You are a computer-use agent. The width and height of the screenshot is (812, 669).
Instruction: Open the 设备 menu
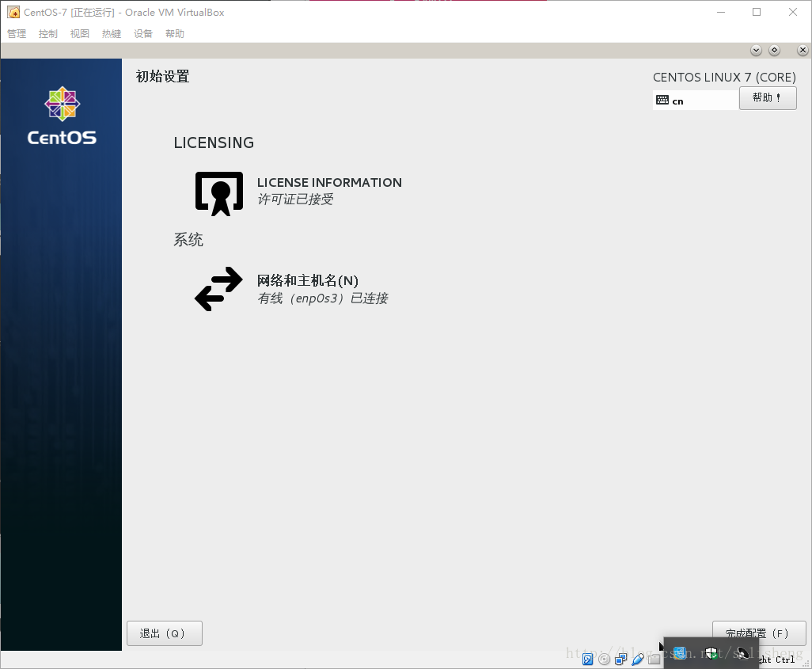coord(143,34)
